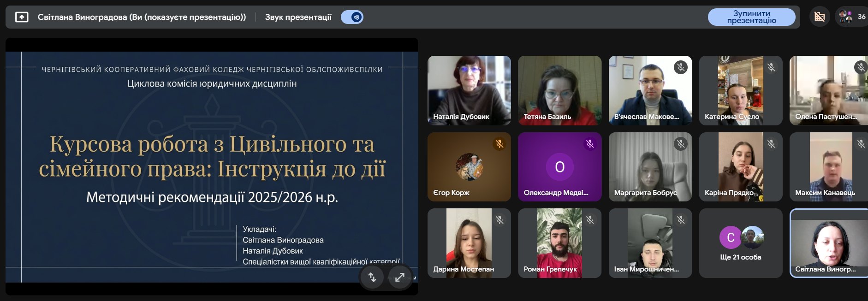Select Наталія Дубовик video tile
Image resolution: width=868 pixels, height=301 pixels.
[x=469, y=90]
